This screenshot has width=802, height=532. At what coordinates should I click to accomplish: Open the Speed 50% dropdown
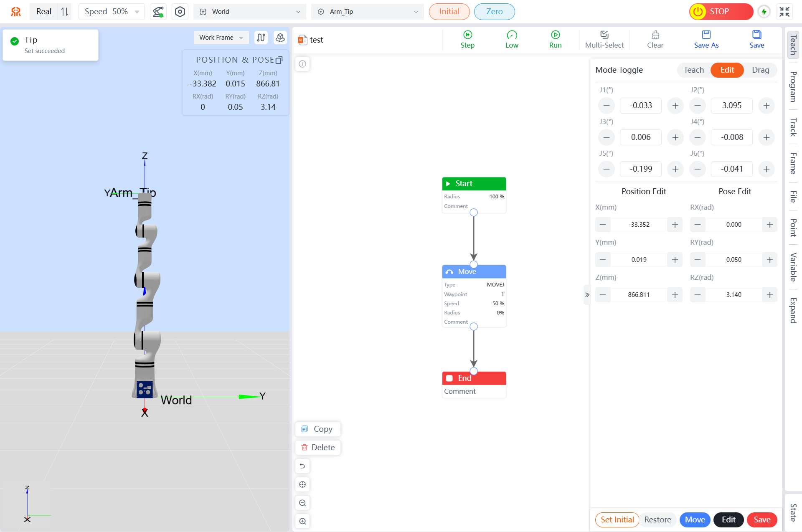[x=111, y=12]
